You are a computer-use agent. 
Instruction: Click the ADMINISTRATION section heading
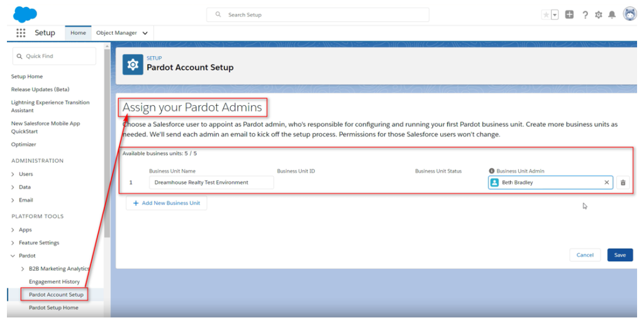point(37,161)
